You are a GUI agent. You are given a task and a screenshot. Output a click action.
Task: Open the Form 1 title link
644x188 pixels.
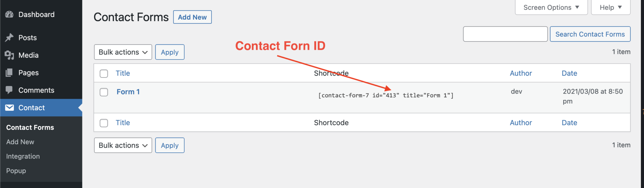tap(128, 92)
